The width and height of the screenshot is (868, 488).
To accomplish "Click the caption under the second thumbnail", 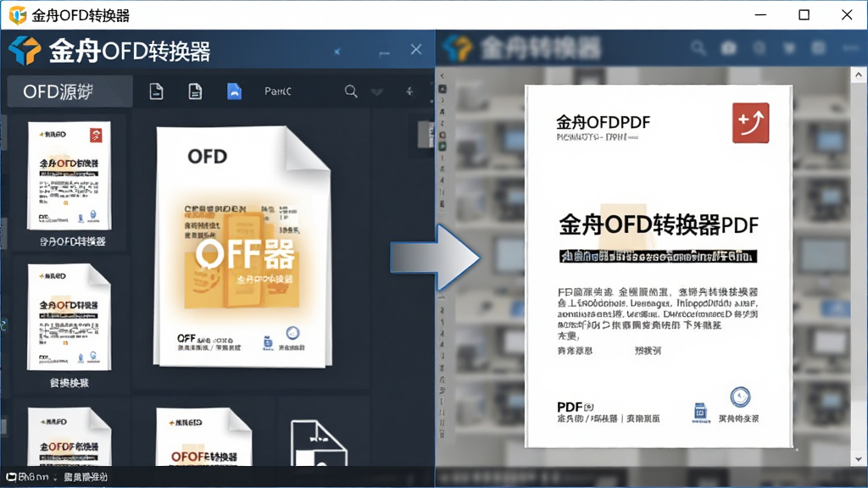I will click(x=70, y=383).
